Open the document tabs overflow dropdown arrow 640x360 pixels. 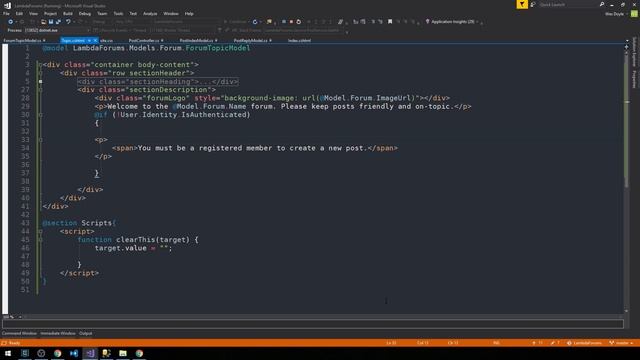coord(627,40)
